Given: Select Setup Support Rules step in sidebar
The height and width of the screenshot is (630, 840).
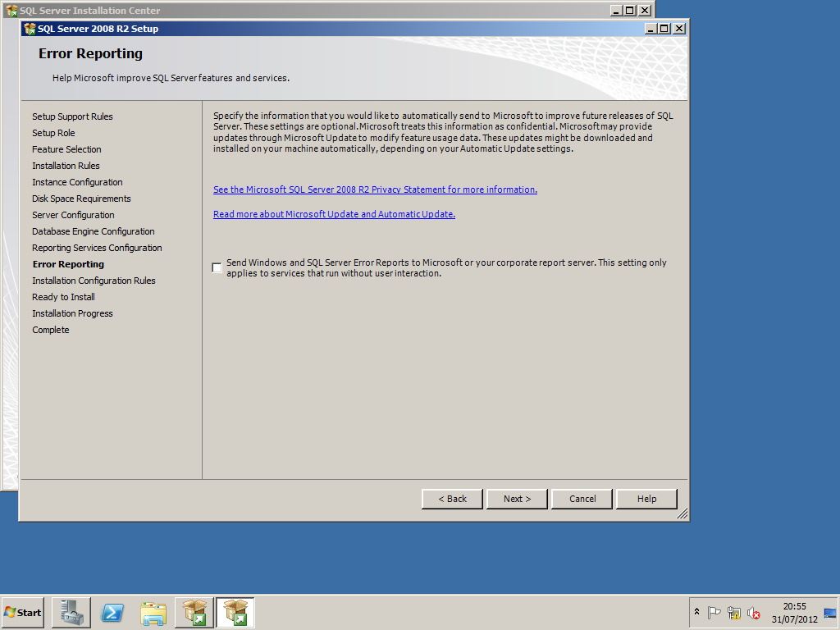Looking at the screenshot, I should tap(72, 116).
